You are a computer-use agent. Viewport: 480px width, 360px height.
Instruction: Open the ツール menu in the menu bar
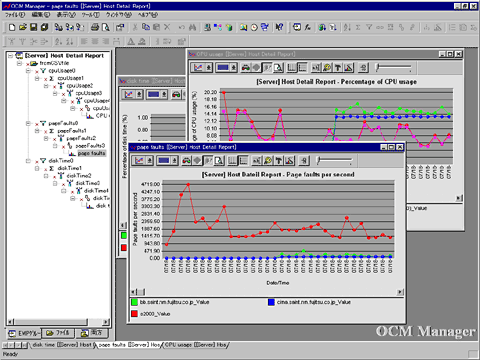tap(91, 15)
